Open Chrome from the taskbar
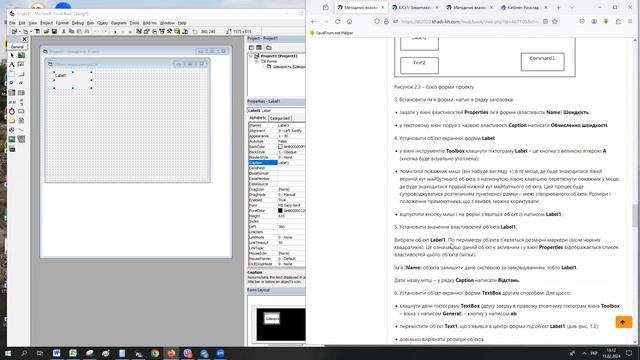640x360 pixels. click(155, 353)
